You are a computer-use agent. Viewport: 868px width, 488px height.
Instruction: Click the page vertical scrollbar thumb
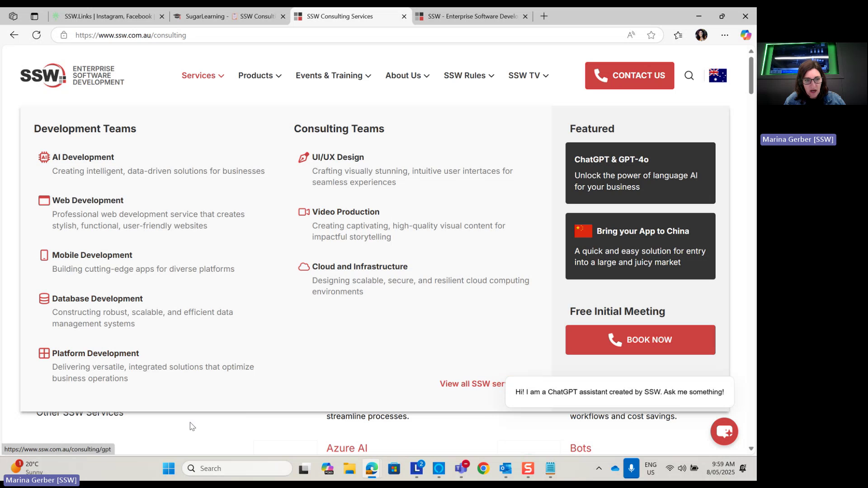pos(751,75)
